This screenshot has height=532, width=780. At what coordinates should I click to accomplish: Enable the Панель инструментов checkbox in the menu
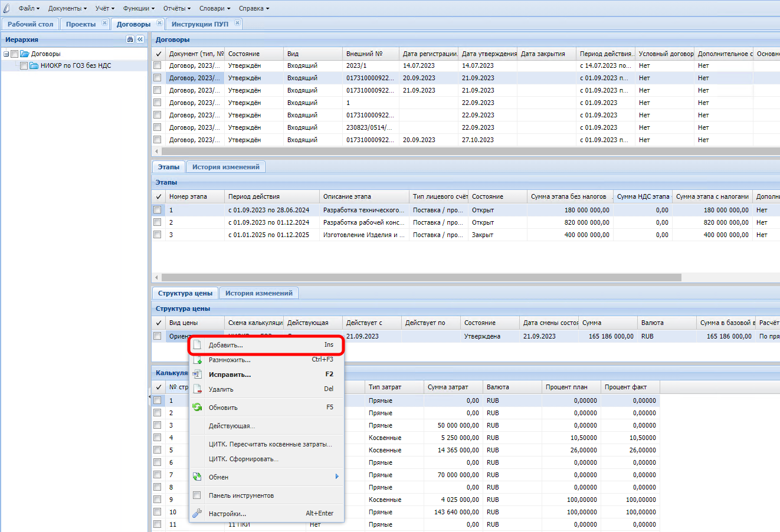[x=197, y=495]
